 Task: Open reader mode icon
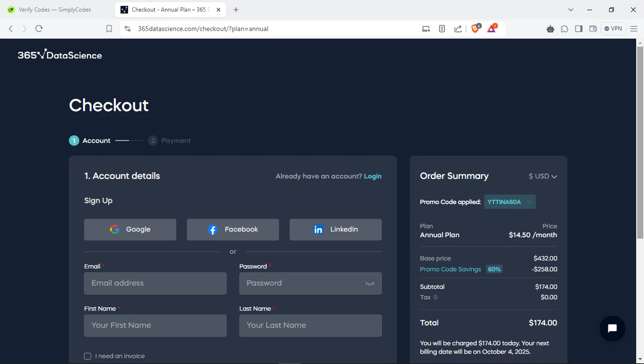click(x=442, y=29)
